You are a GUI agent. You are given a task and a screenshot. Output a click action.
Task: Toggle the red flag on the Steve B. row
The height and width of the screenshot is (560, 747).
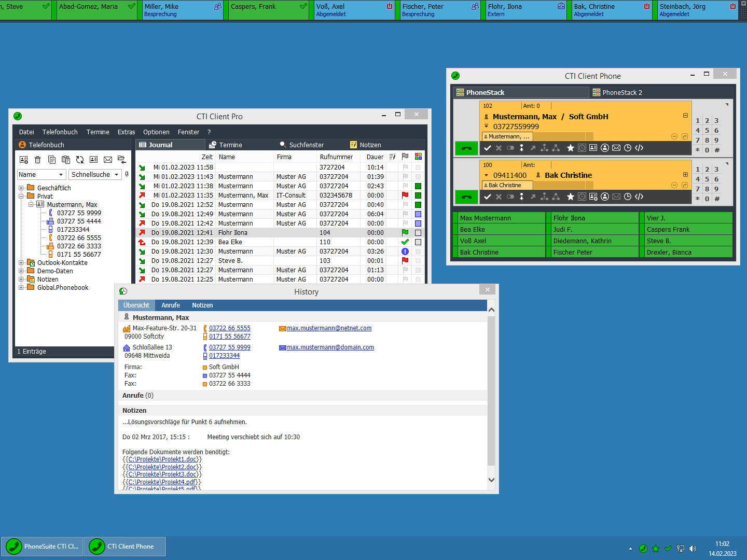405,261
